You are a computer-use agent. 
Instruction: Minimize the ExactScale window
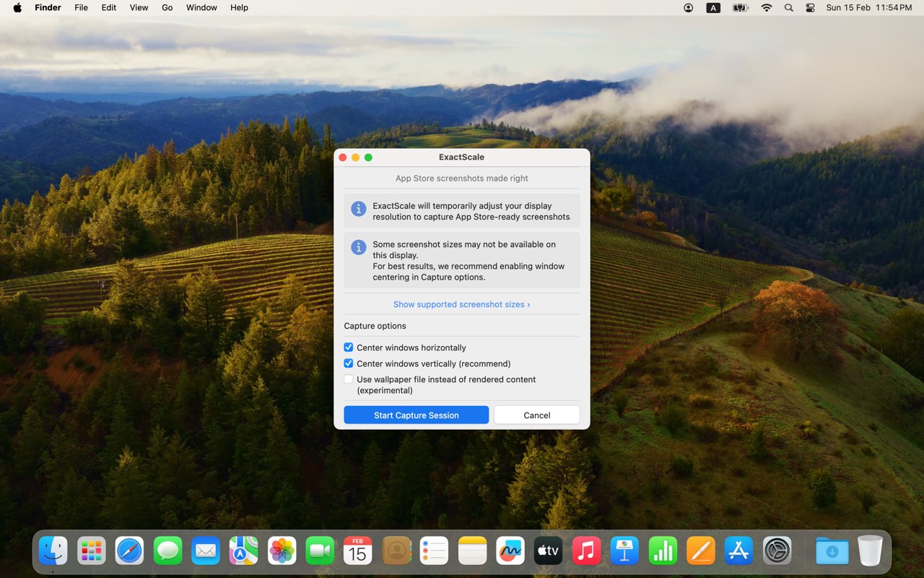click(x=355, y=158)
